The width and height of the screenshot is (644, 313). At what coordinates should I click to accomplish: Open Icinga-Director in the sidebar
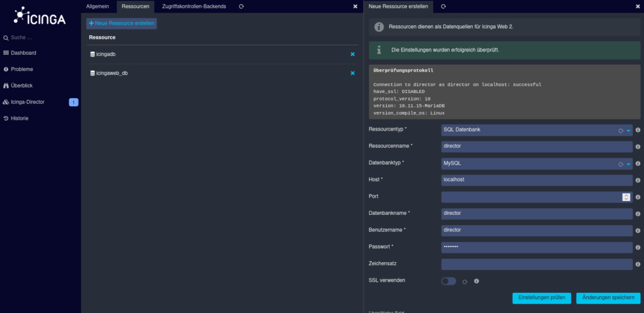[28, 102]
